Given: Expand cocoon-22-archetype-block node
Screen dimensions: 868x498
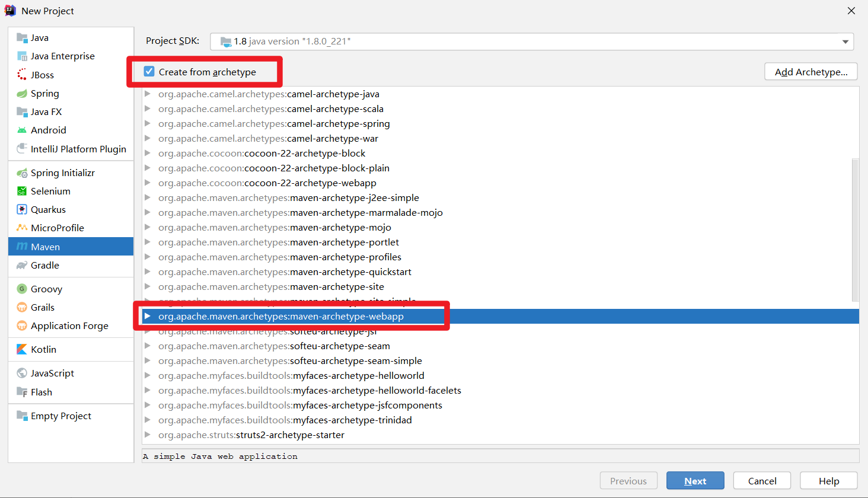Looking at the screenshot, I should [x=148, y=153].
